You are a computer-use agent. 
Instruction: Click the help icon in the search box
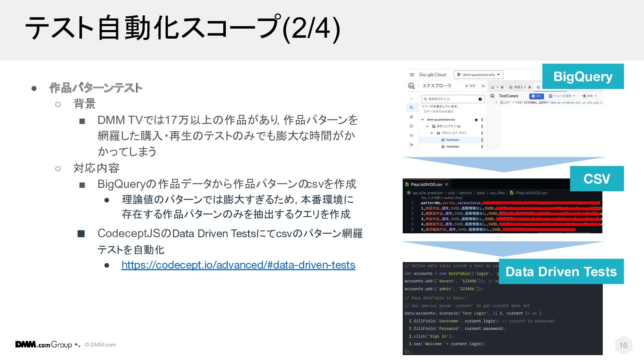tap(480, 99)
